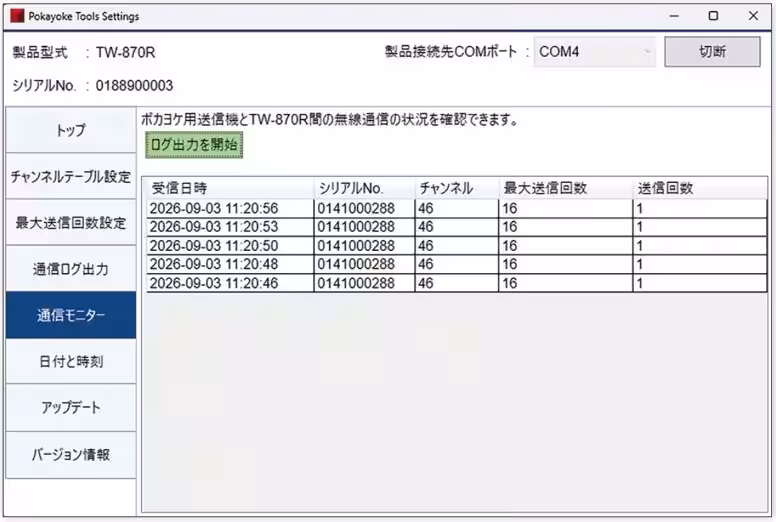This screenshot has height=522, width=776.
Task: Select row with time 2026-09-03 11:20:56
Action: (456, 208)
